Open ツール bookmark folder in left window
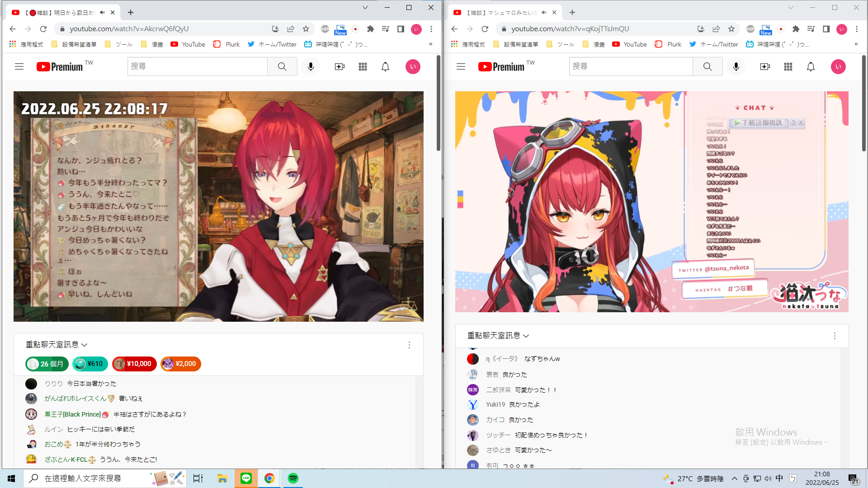Viewport: 868px width, 488px height. (118, 44)
